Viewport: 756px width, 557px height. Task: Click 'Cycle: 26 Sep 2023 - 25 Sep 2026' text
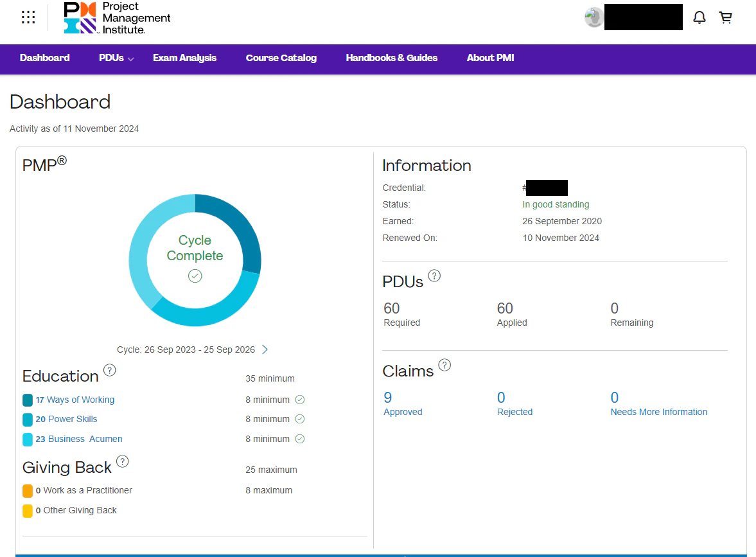click(x=186, y=349)
